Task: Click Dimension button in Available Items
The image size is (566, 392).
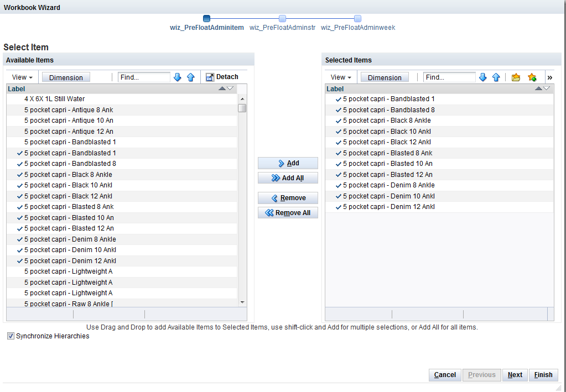Action: pyautogui.click(x=66, y=77)
